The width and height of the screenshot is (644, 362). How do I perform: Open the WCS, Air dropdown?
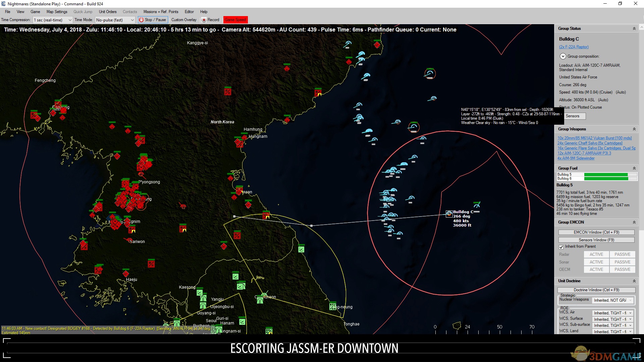(613, 313)
